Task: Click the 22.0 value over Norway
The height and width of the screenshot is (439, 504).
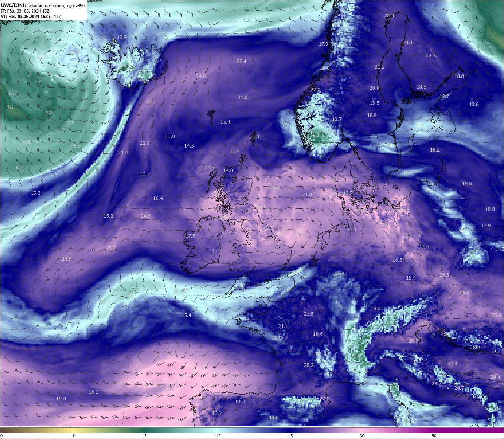Action: pos(315,90)
